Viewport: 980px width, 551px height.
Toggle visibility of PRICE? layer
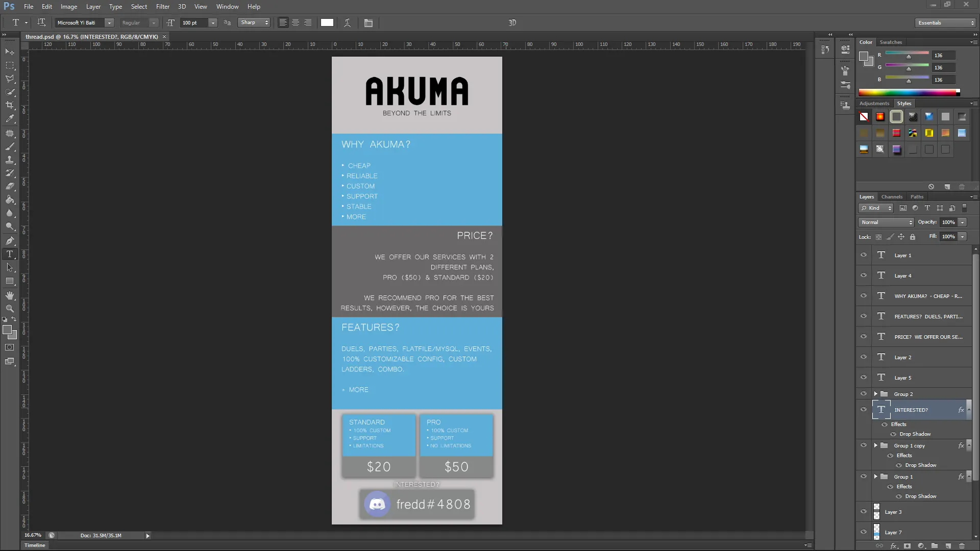pyautogui.click(x=864, y=337)
